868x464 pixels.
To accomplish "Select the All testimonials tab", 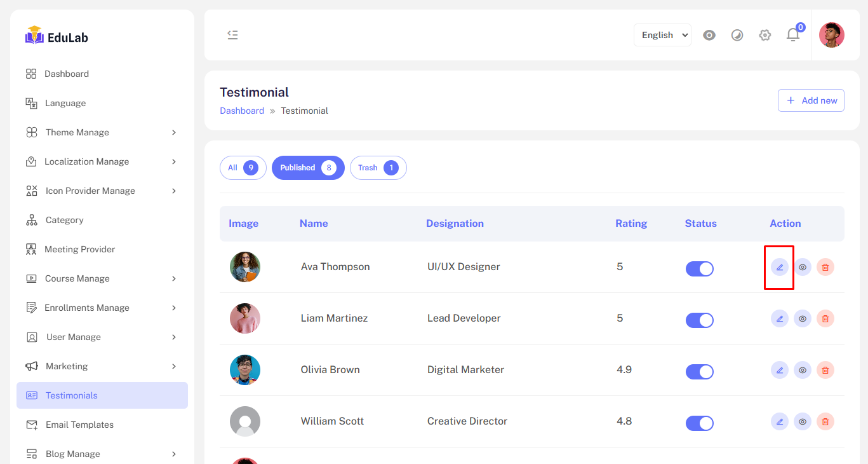I will click(243, 168).
